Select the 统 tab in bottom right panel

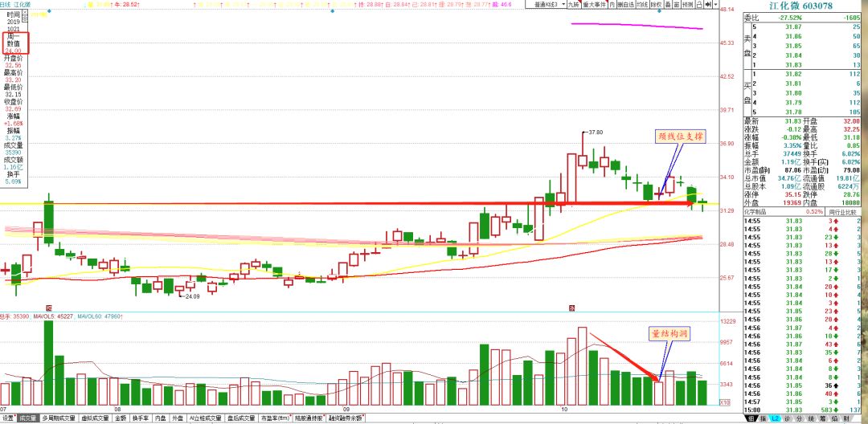810,418
